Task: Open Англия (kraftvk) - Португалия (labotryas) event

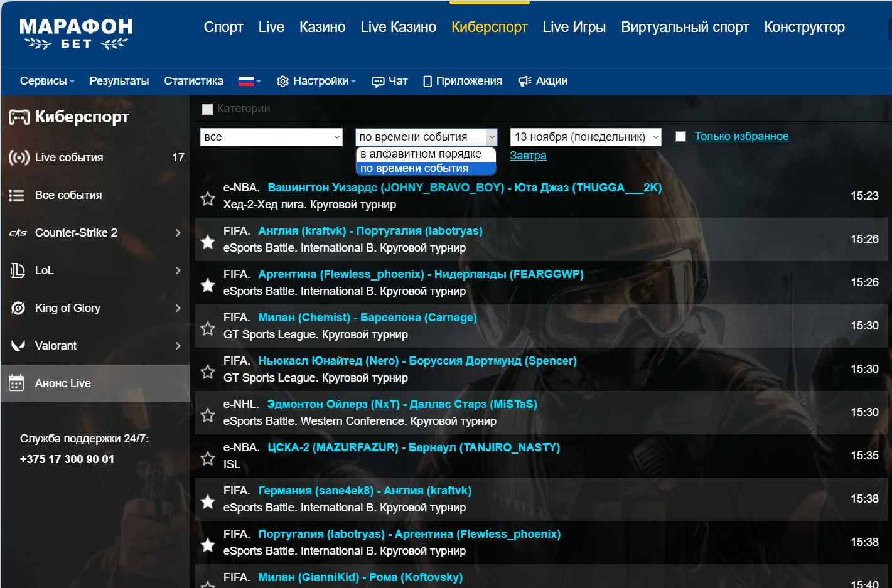Action: 370,231
